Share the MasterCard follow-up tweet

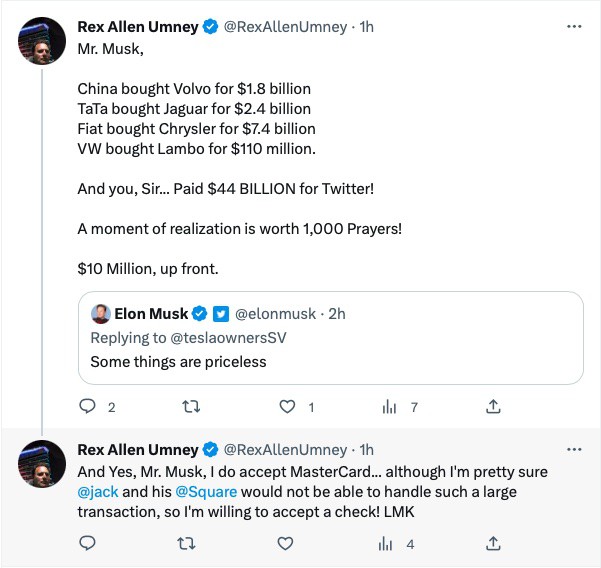(x=492, y=544)
